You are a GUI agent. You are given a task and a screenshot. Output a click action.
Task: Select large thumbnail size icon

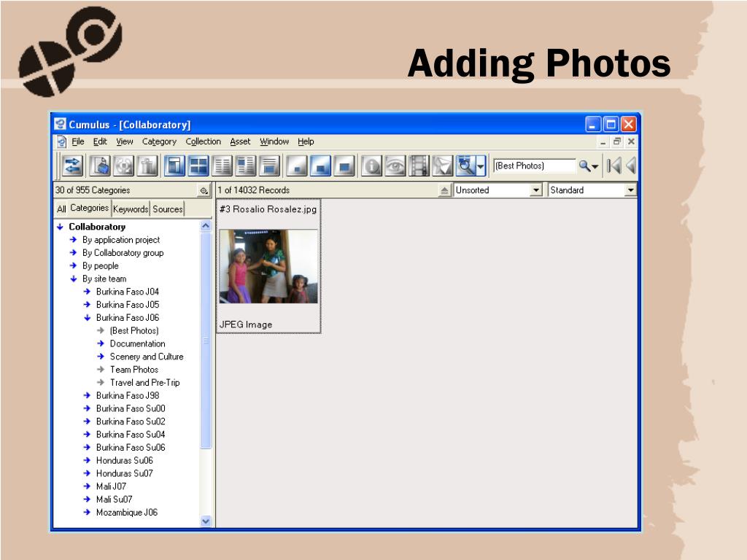point(344,166)
